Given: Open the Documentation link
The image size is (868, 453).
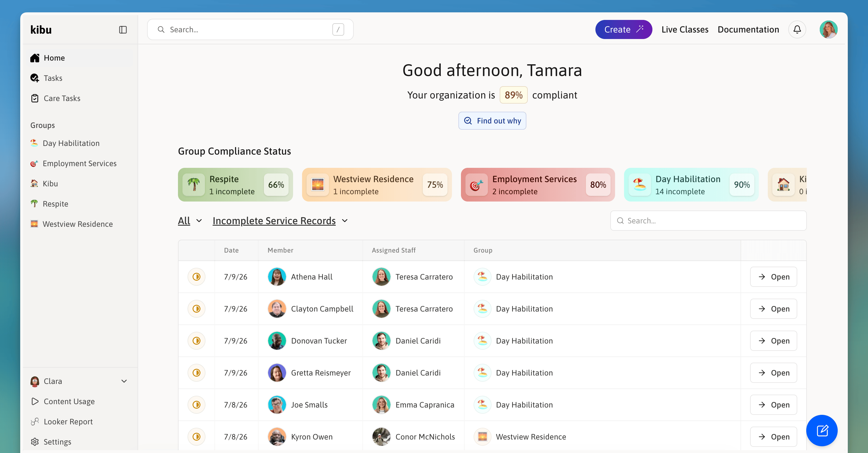Looking at the screenshot, I should (748, 30).
